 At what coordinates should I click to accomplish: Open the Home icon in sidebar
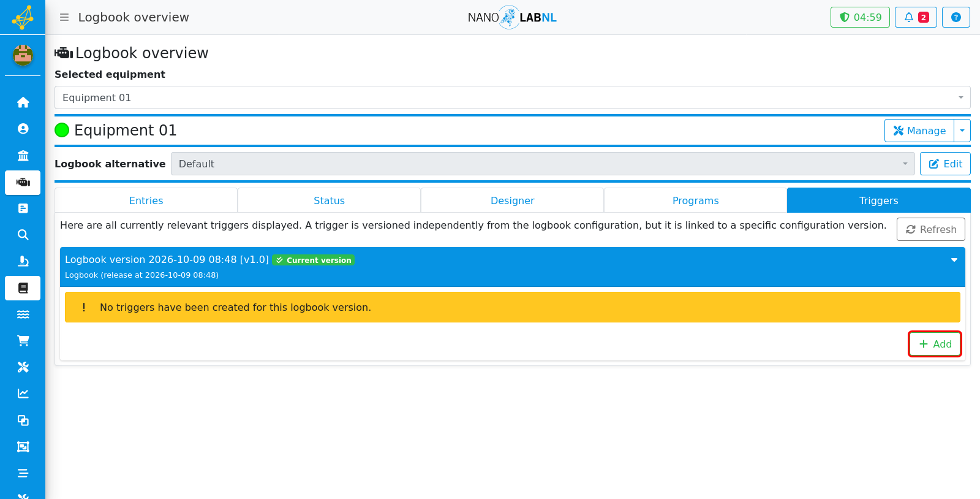23,102
